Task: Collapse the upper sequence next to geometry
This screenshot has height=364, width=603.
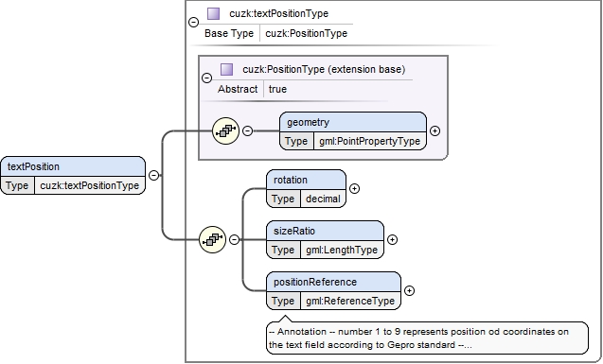Action: point(248,130)
